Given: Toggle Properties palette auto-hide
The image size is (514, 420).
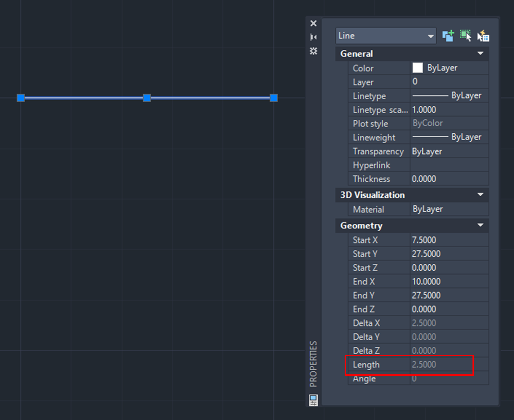Looking at the screenshot, I should pyautogui.click(x=313, y=37).
